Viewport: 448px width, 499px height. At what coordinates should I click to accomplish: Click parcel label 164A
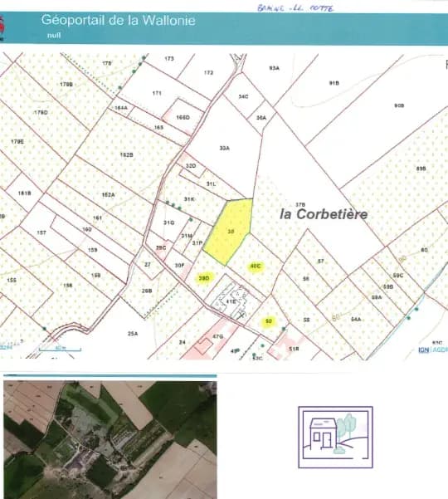(x=121, y=108)
